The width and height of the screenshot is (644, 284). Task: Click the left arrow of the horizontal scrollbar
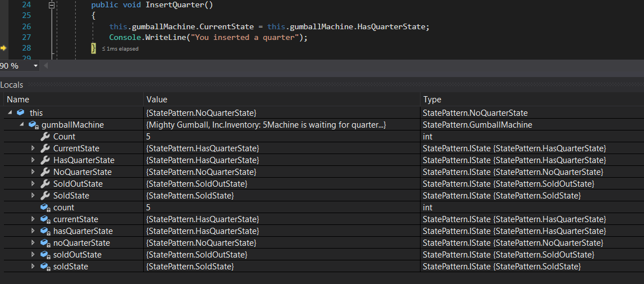pos(45,66)
